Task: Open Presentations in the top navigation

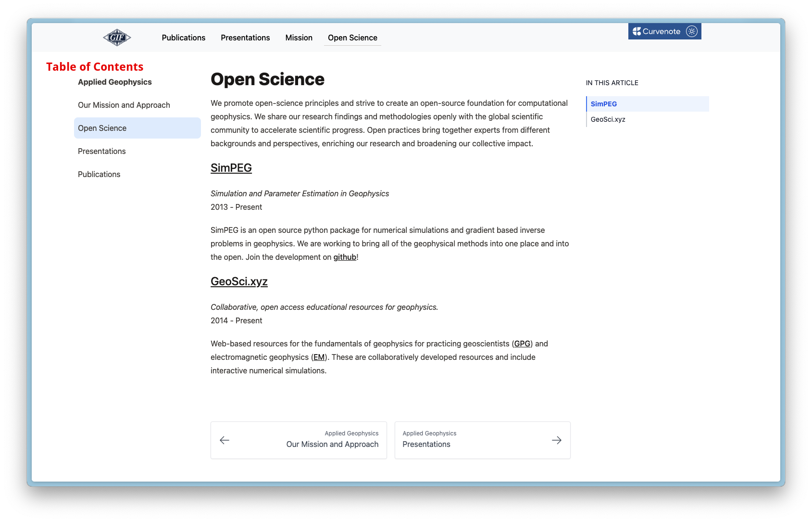Action: tap(245, 38)
